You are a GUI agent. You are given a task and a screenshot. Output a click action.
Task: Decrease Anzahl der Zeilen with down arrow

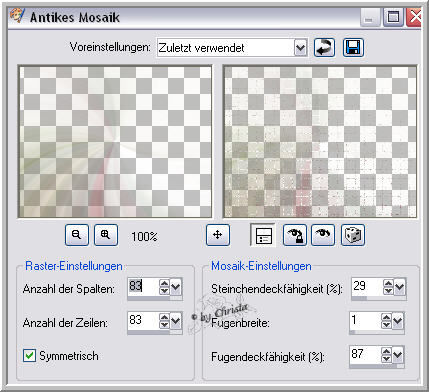coord(164,325)
